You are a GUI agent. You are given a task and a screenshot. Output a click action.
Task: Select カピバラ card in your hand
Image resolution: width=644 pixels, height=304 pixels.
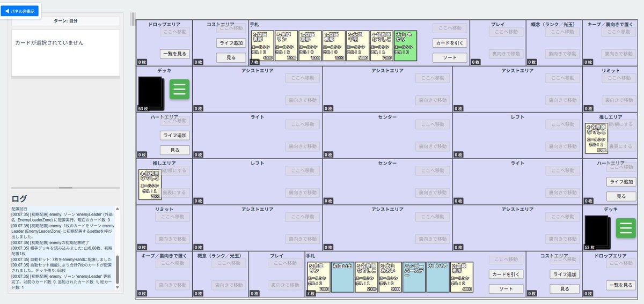(437, 277)
